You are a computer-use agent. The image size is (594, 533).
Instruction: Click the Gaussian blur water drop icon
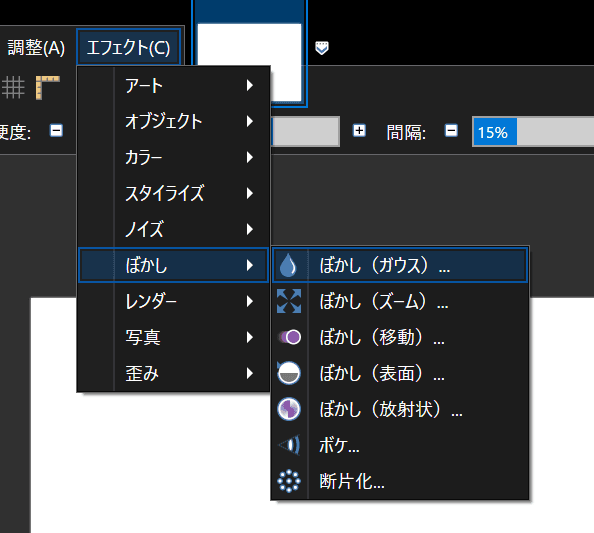coord(288,265)
